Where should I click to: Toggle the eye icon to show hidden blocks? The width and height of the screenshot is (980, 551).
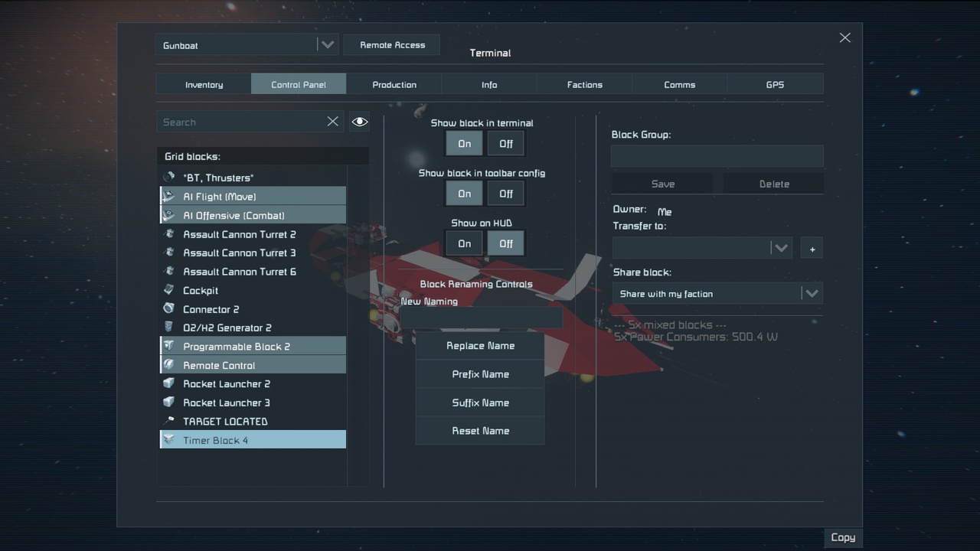point(359,122)
